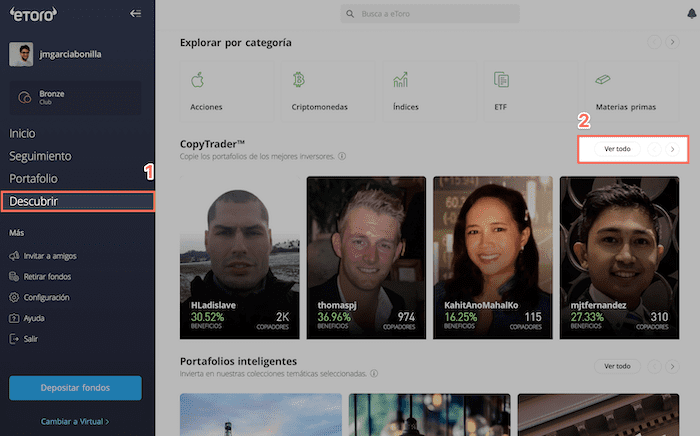The width and height of the screenshot is (700, 436).
Task: Click the Bronze Club badge icon
Action: click(x=25, y=97)
